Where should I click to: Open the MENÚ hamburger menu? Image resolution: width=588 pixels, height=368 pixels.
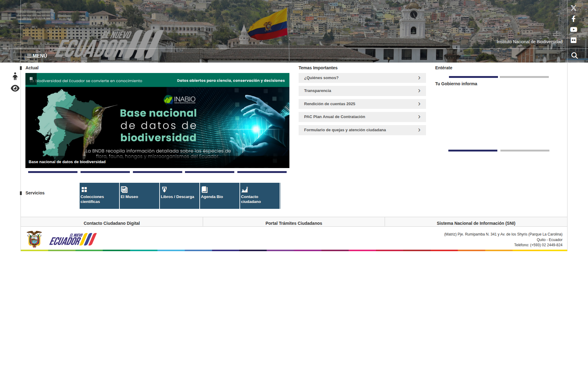37,56
